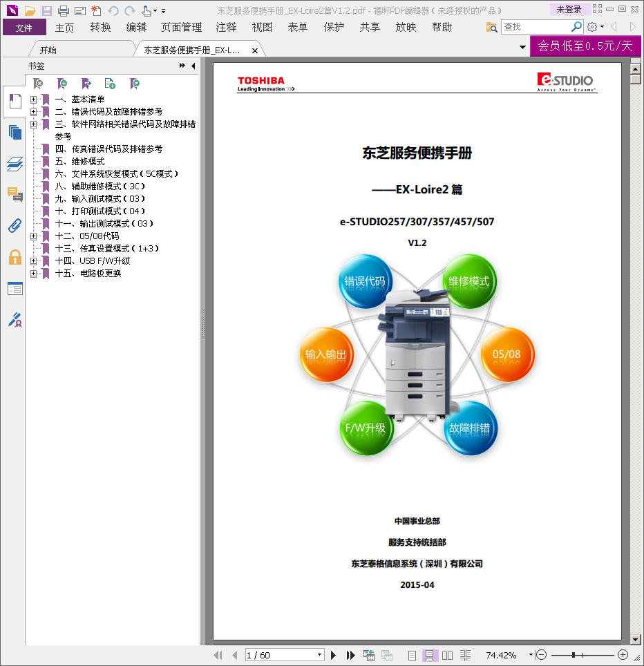Expand bookmark 十五、电路板更换

34,274
